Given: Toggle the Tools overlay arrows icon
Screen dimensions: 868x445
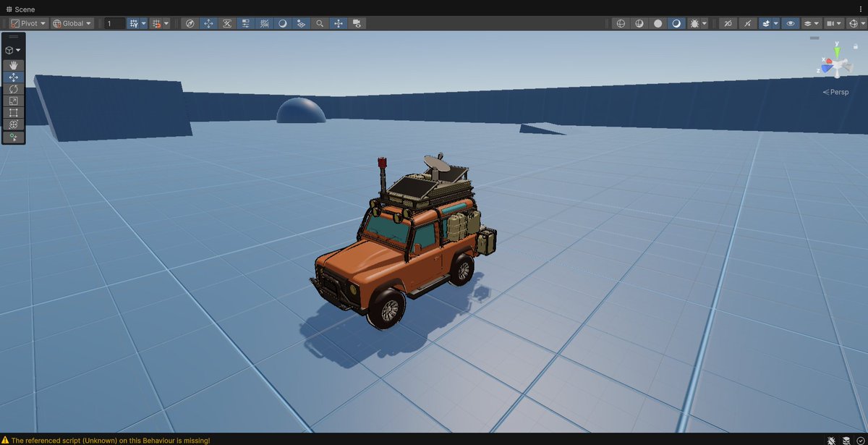Looking at the screenshot, I should click(209, 23).
